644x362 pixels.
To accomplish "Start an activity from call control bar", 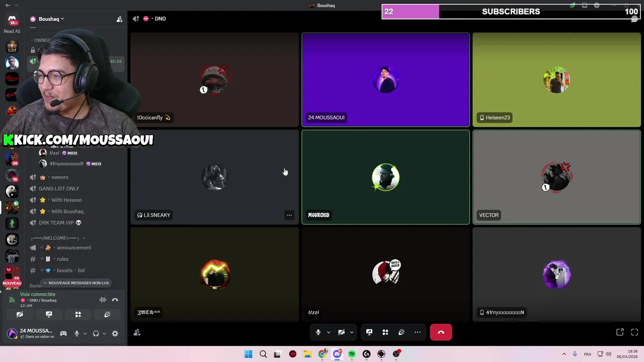I will pyautogui.click(x=385, y=332).
